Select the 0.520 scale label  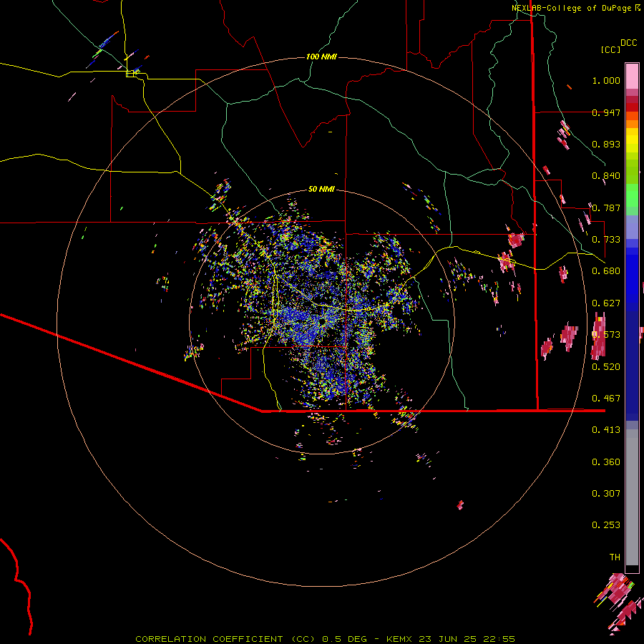606,366
